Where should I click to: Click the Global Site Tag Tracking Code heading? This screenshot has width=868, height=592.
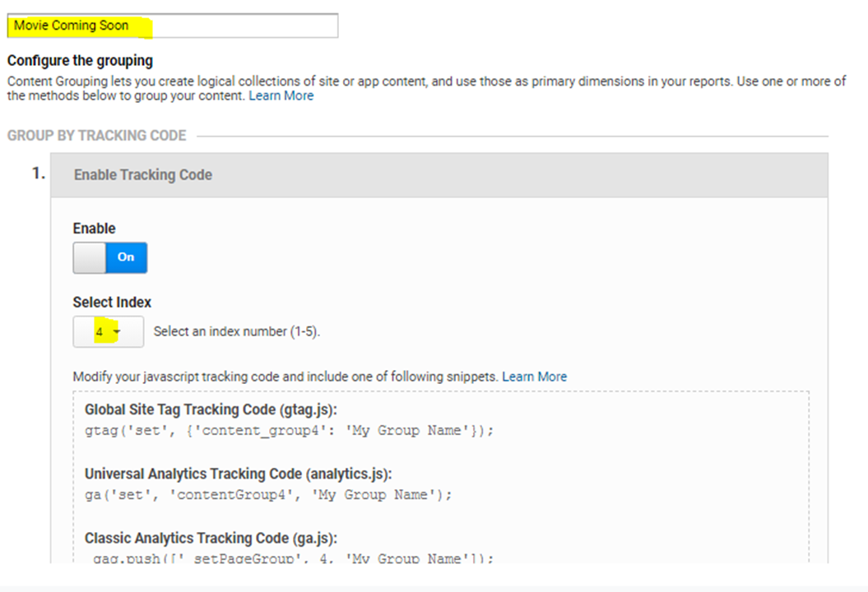[x=211, y=410]
